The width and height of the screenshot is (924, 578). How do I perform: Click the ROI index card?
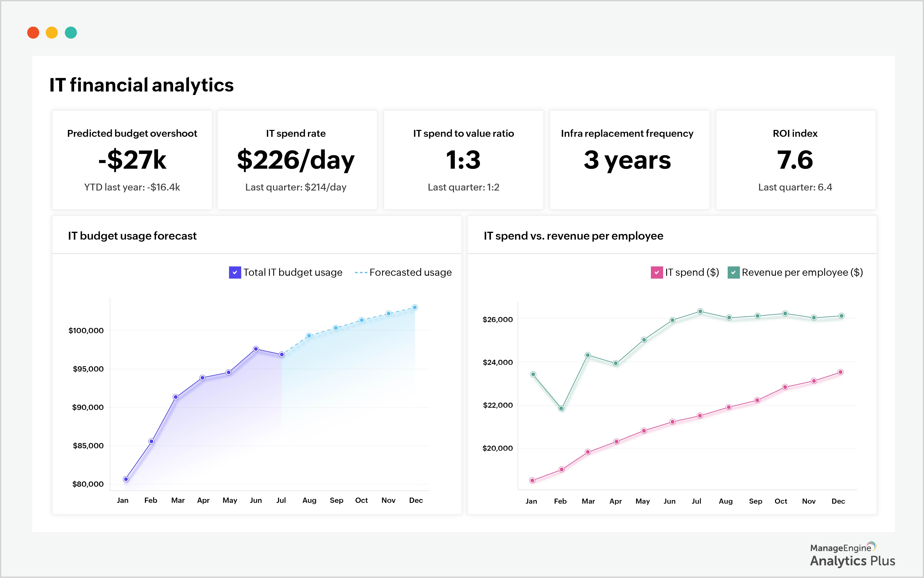tap(795, 160)
